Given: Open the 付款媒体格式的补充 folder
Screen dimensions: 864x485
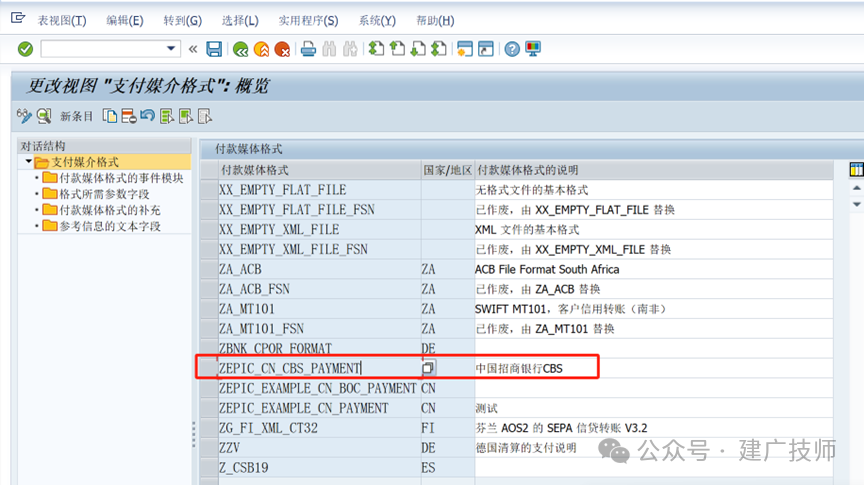Looking at the screenshot, I should tap(102, 209).
